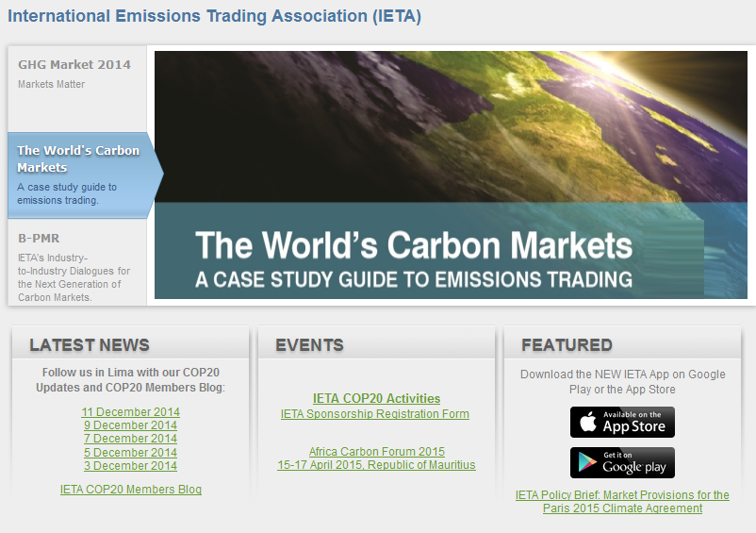Open IETA Sponsorship Registration Form

click(x=375, y=414)
